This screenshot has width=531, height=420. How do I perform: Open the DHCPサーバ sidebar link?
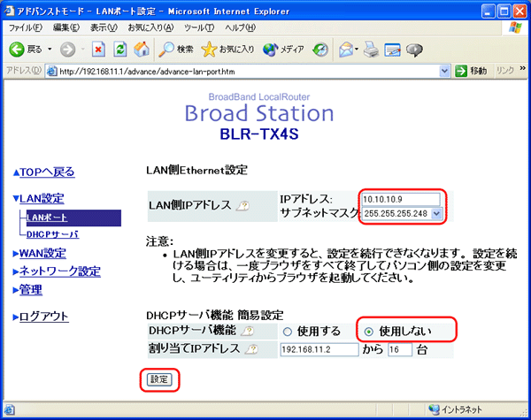pyautogui.click(x=52, y=234)
